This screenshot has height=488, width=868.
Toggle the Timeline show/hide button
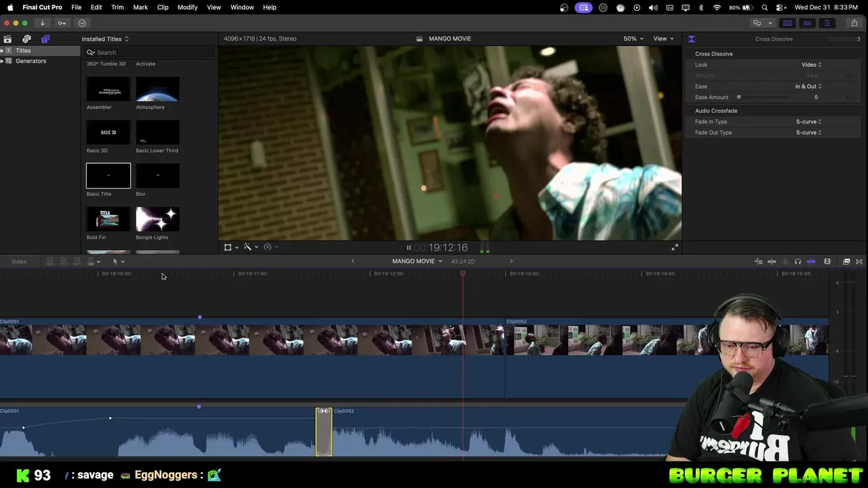pyautogui.click(x=807, y=23)
